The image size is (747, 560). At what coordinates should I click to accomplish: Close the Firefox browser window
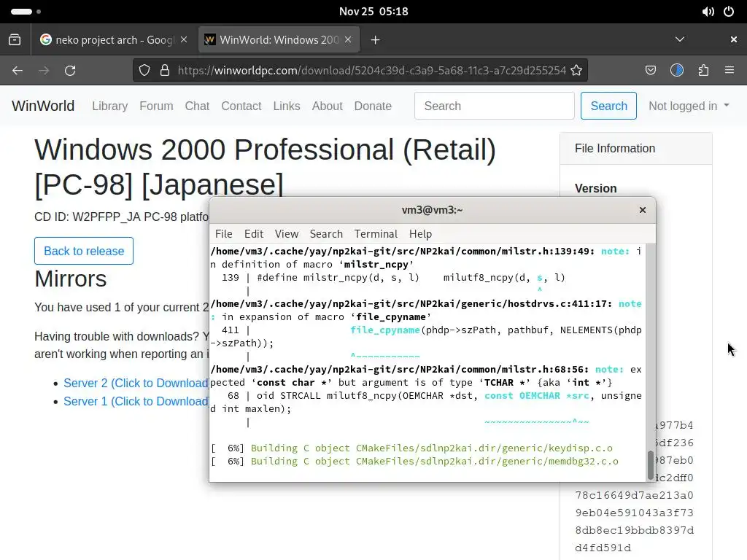point(734,39)
